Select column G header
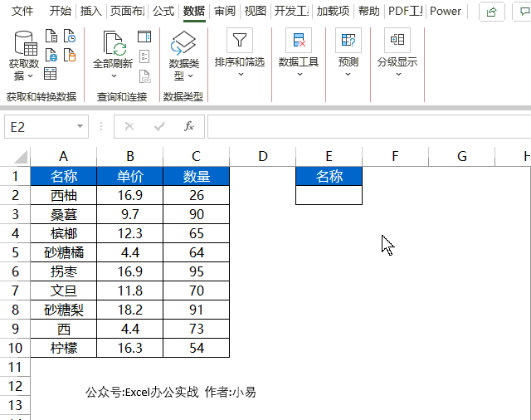Image resolution: width=531 pixels, height=420 pixels. 462,157
